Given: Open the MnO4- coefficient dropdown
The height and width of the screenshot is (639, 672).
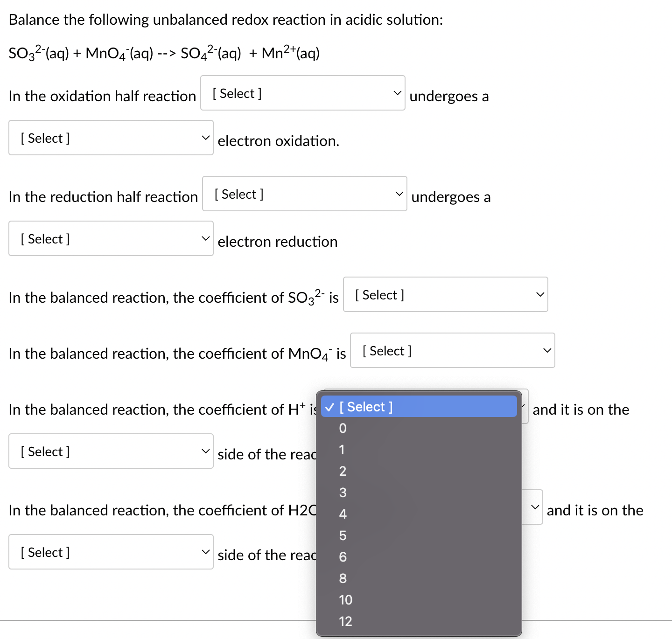Looking at the screenshot, I should [x=451, y=350].
